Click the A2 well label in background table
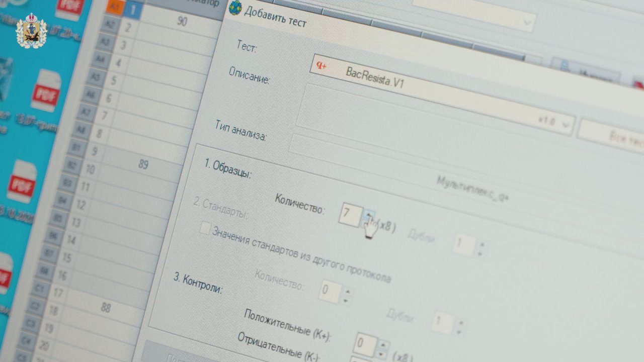 (x=109, y=25)
